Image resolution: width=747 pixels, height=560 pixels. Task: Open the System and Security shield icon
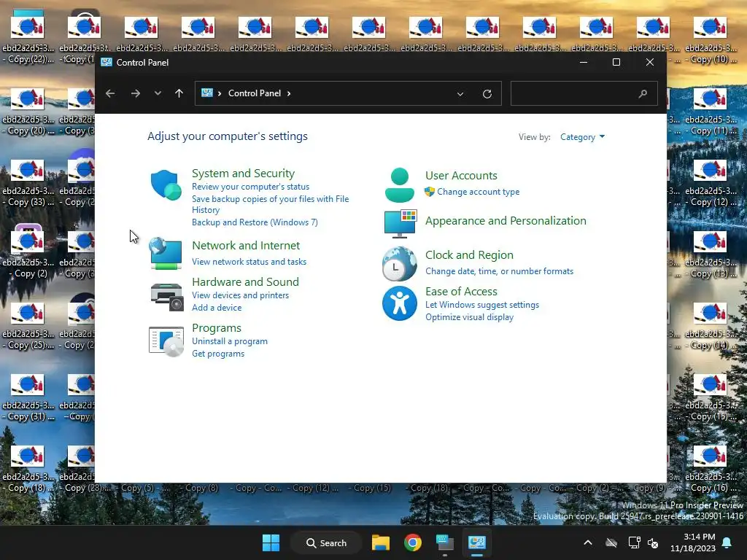166,184
